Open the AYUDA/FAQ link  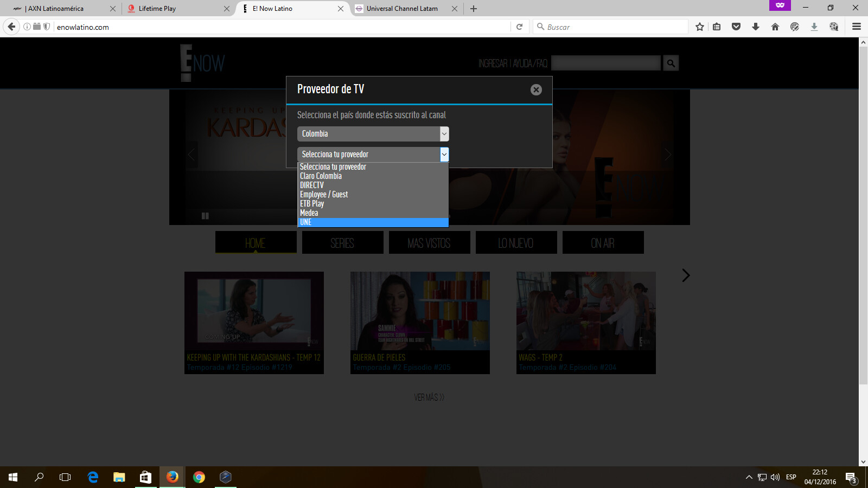tap(530, 63)
